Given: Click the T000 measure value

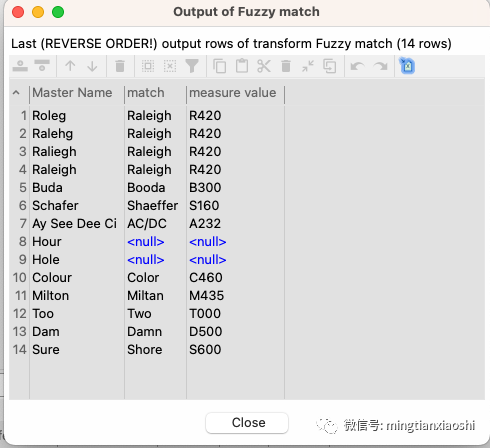Looking at the screenshot, I should coord(205,314).
